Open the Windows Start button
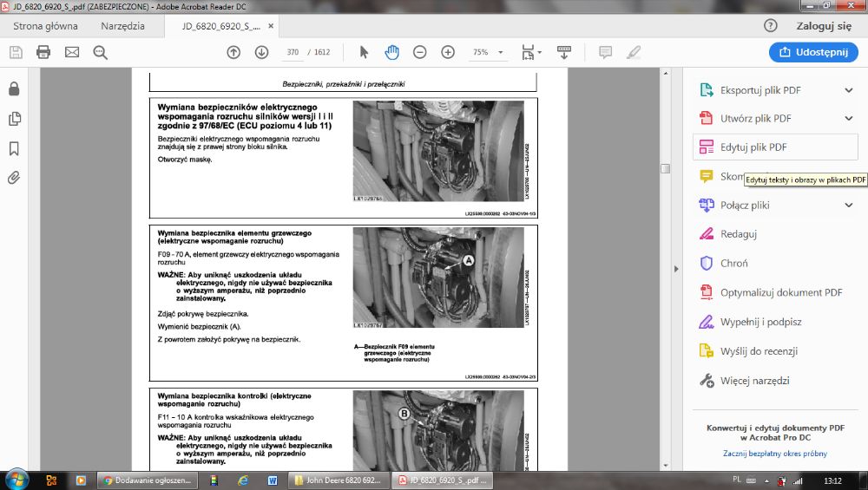Viewport: 868px width, 490px height. pos(16,480)
